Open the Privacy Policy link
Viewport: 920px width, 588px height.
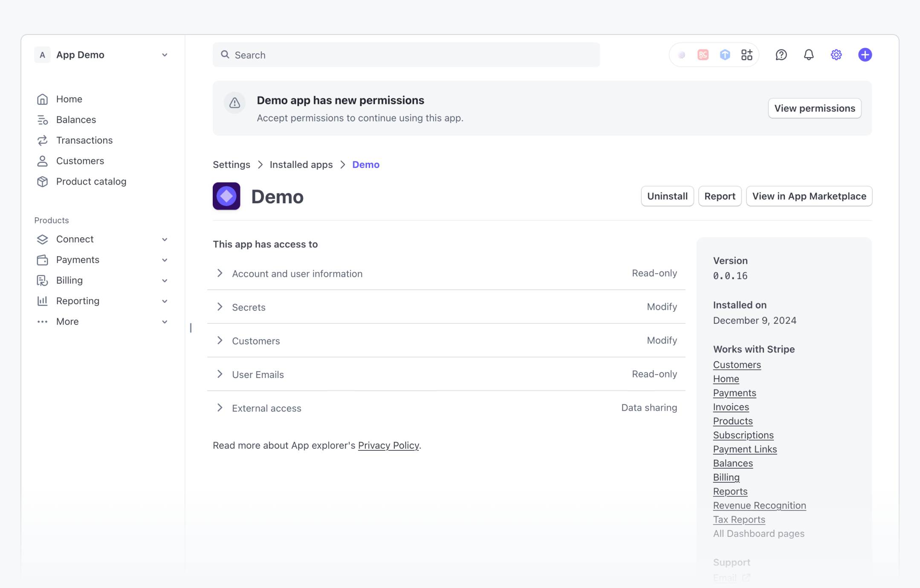coord(388,445)
